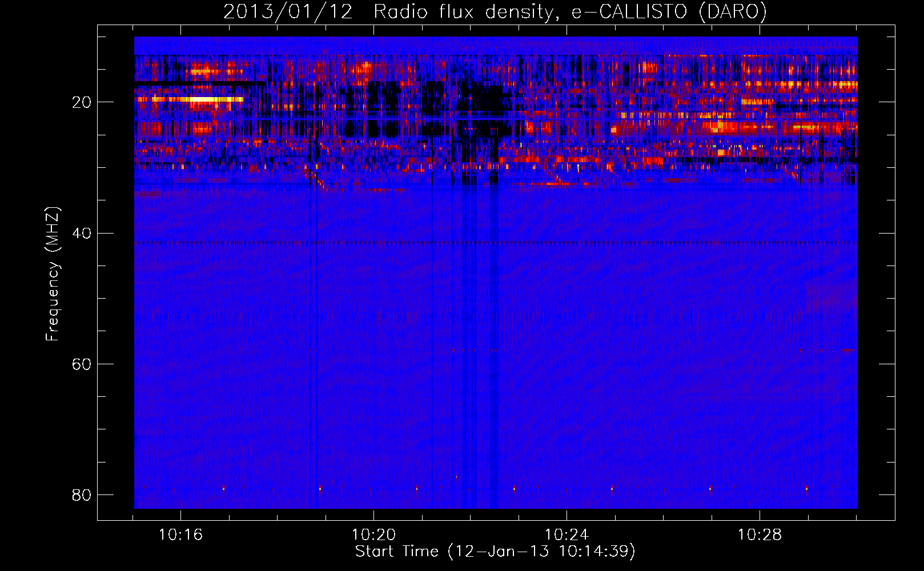Click the "10:16" time tick label
This screenshot has height=571, width=924.
[180, 535]
